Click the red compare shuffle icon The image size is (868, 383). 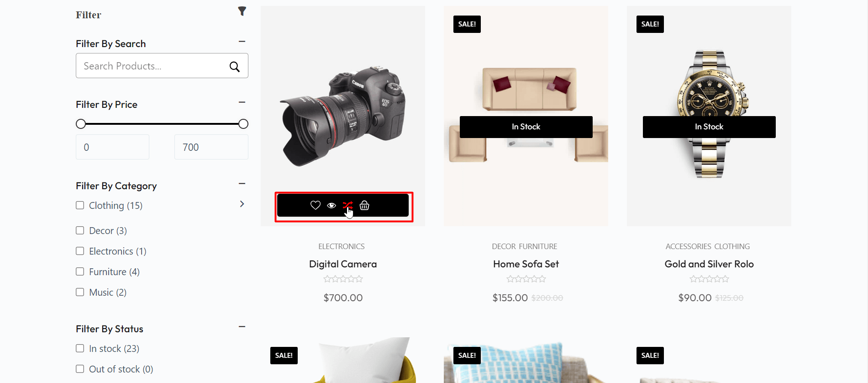(347, 205)
